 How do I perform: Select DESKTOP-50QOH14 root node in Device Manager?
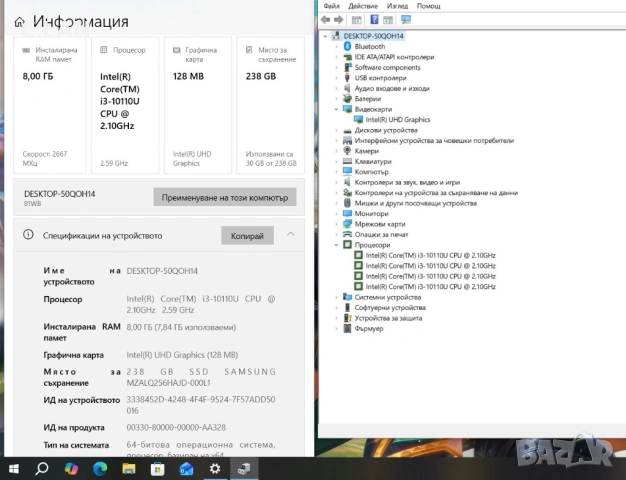373,36
